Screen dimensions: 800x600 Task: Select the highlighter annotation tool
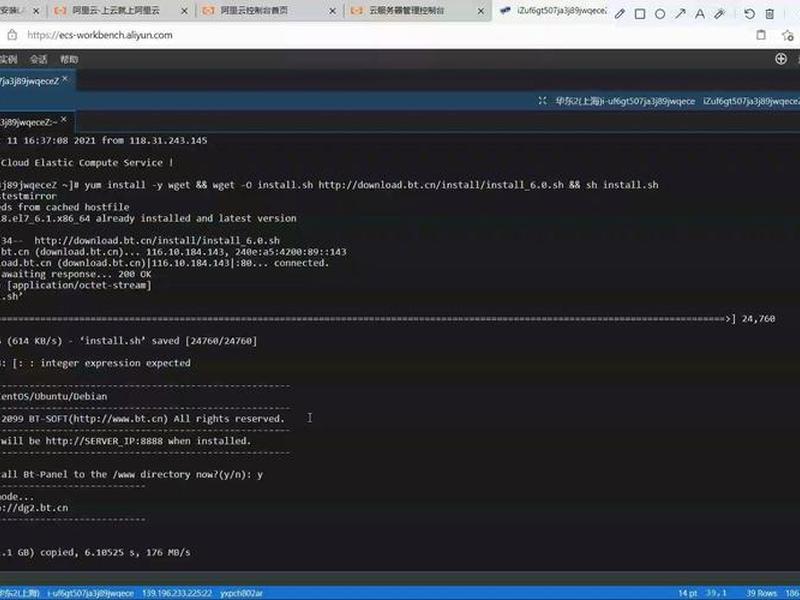pos(720,14)
